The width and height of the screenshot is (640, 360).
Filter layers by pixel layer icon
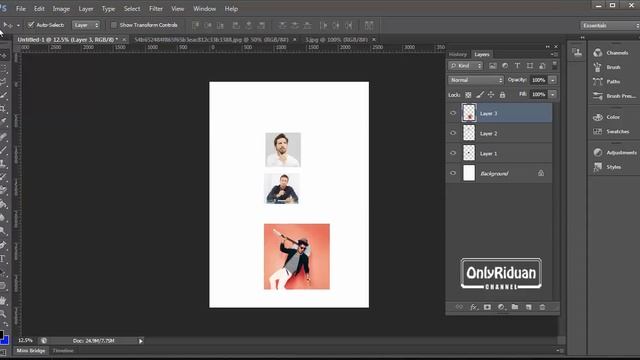point(493,66)
